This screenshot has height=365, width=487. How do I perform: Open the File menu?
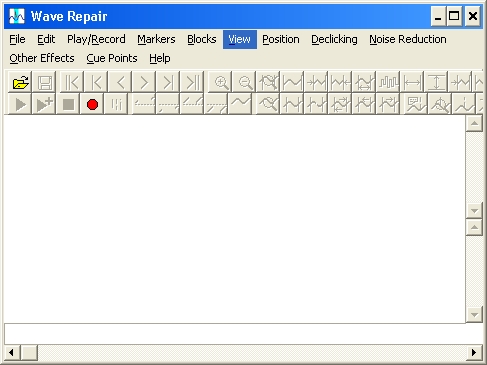pyautogui.click(x=17, y=39)
